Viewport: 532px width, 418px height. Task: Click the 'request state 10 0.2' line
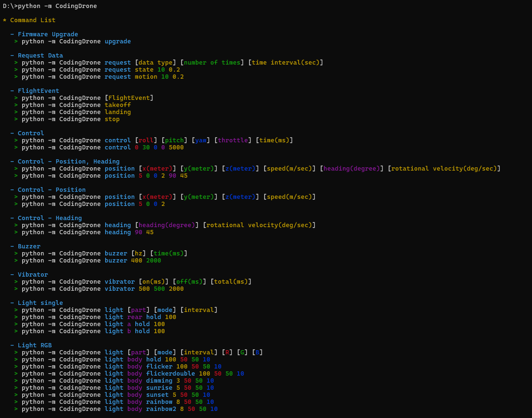(x=142, y=70)
